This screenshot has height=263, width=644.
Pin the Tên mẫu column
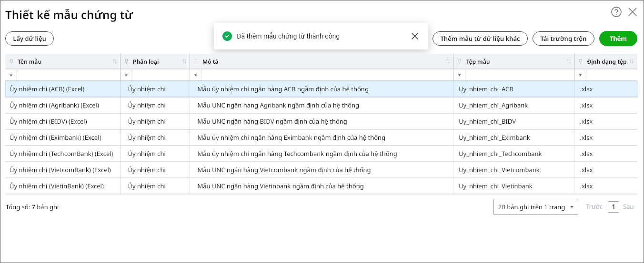pyautogui.click(x=11, y=62)
